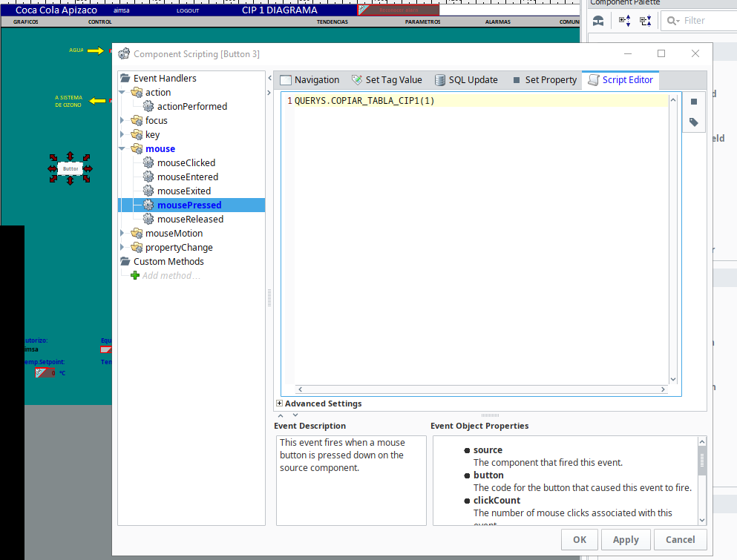Click the script editor horizontal scrollbar right arrow
This screenshot has width=737, height=560.
click(x=663, y=389)
